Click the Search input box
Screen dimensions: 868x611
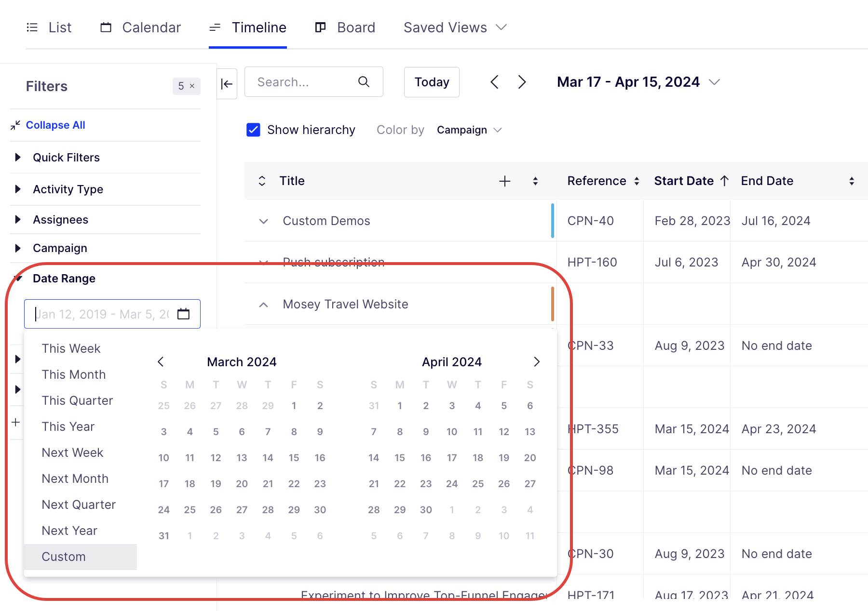pos(314,82)
